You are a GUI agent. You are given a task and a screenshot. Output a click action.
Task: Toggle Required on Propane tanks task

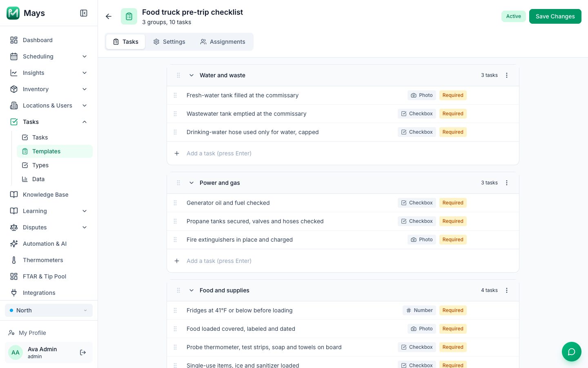[453, 221]
